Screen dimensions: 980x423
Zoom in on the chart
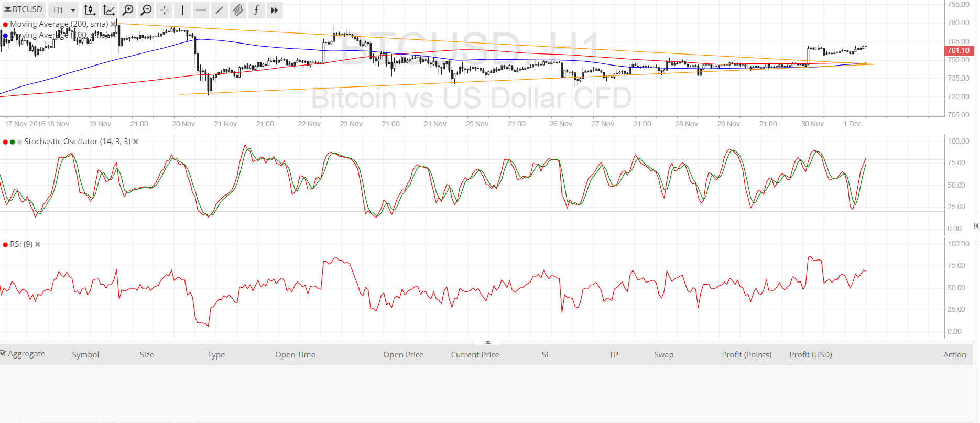click(x=127, y=10)
